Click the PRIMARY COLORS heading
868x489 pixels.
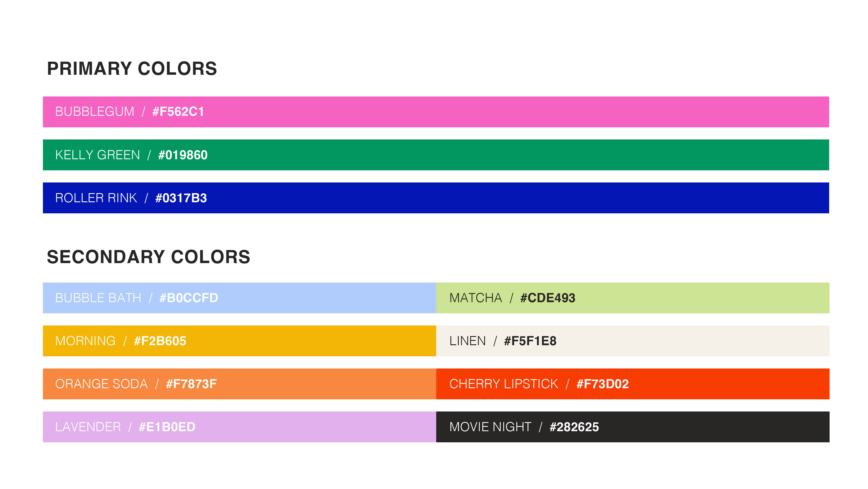[132, 69]
